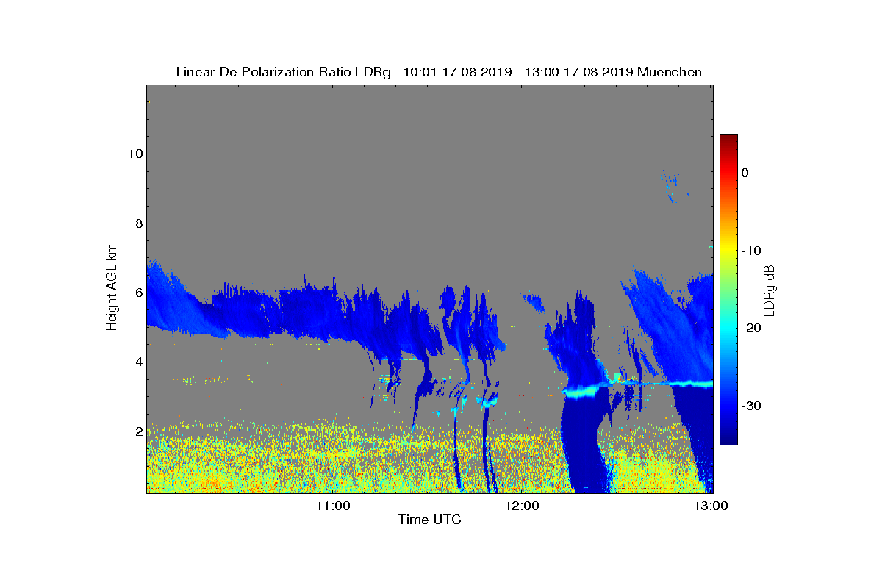Click the '12:00' time tick label
This screenshot has height=588, width=882.
523,506
